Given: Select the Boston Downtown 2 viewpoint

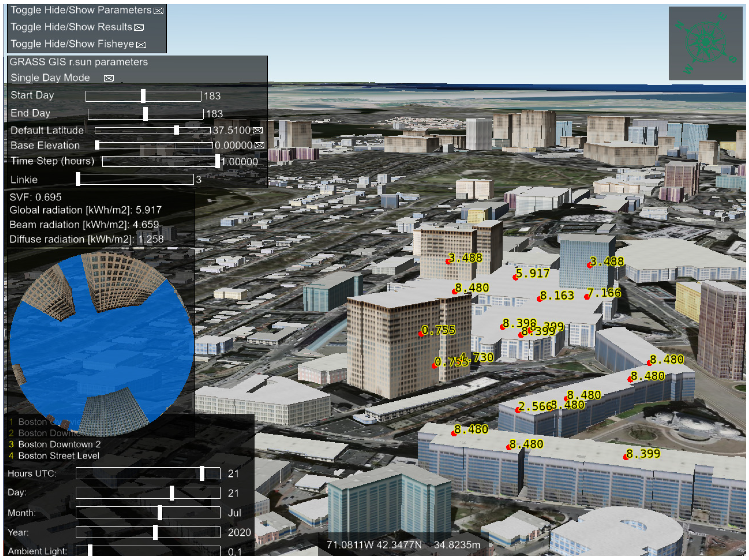Looking at the screenshot, I should pyautogui.click(x=59, y=444).
